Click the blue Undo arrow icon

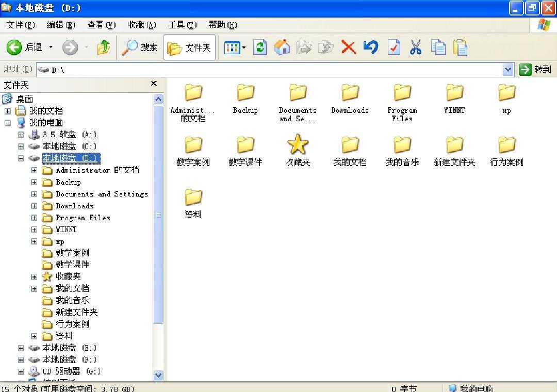(x=370, y=47)
